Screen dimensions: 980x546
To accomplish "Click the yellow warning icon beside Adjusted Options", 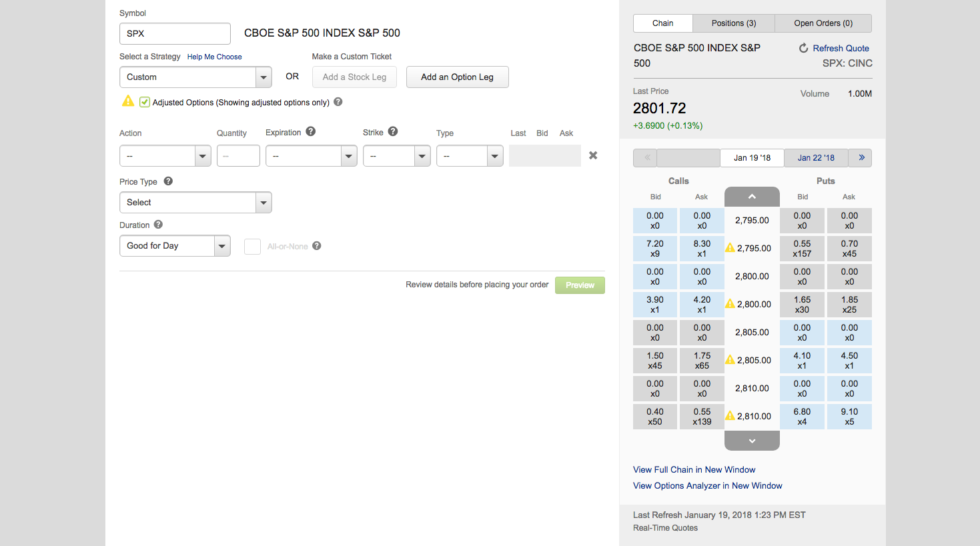I will [128, 101].
